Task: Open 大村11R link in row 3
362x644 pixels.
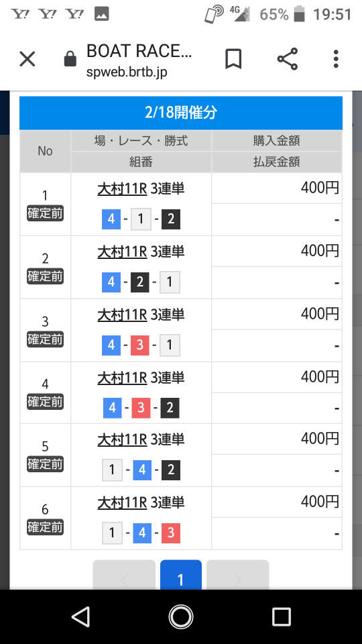Action: pos(122,315)
